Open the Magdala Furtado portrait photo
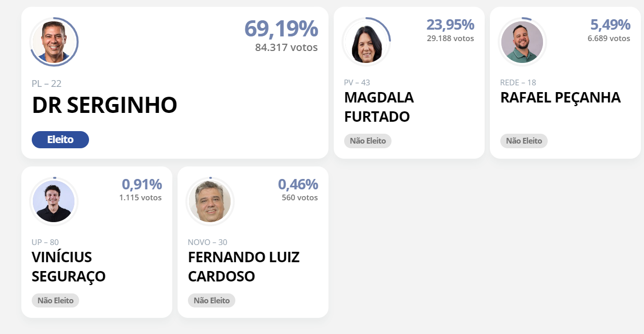The height and width of the screenshot is (334, 644). pos(367,42)
